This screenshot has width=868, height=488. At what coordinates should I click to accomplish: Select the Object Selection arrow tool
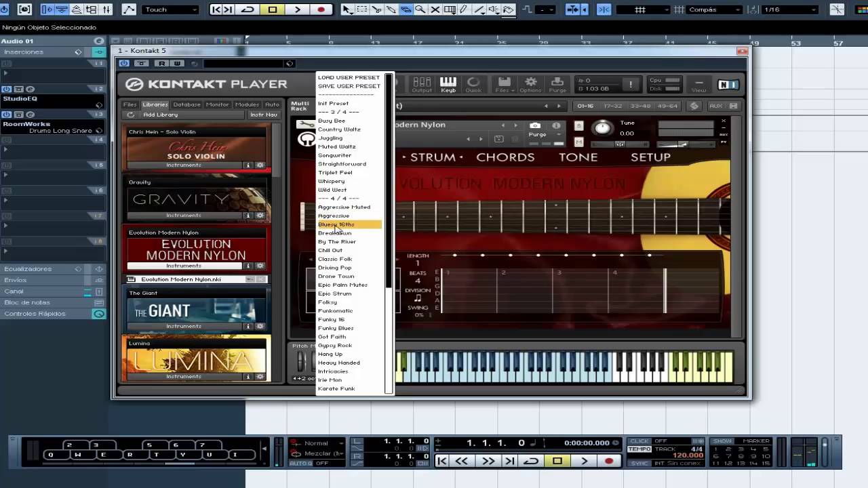[347, 9]
